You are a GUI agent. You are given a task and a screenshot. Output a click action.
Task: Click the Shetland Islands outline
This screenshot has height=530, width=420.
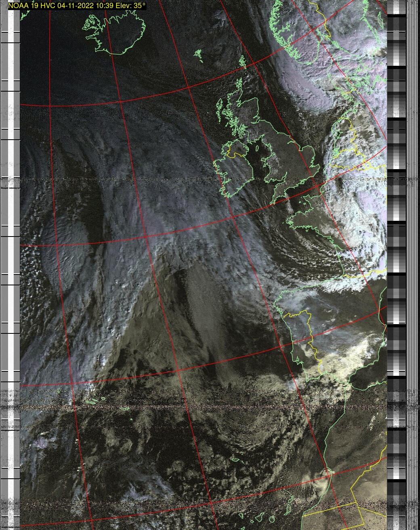(x=242, y=62)
